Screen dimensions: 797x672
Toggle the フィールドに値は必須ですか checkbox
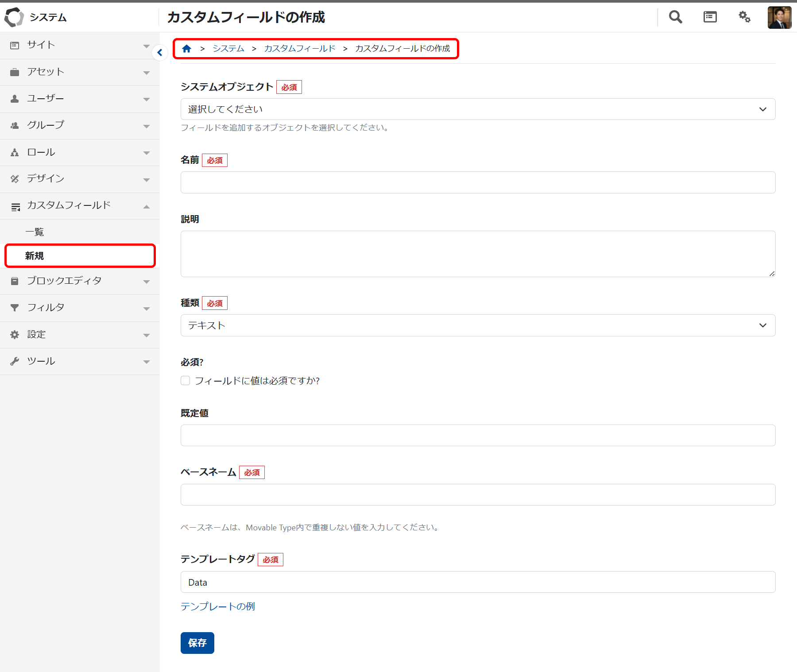pos(186,381)
